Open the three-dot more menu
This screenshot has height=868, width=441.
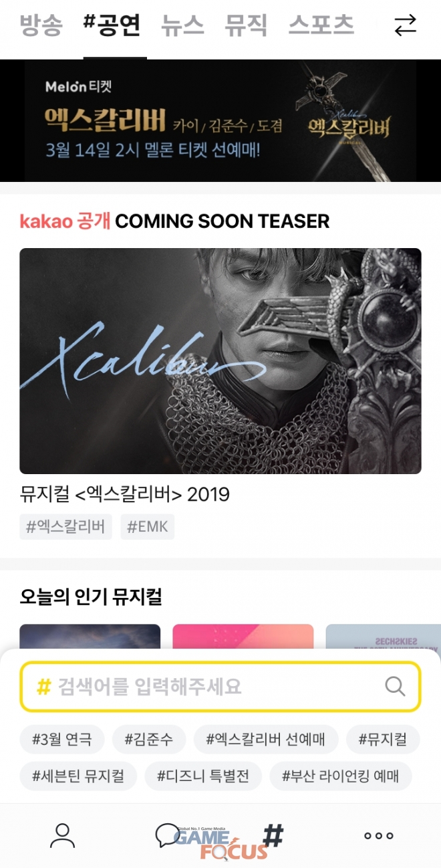(x=378, y=835)
